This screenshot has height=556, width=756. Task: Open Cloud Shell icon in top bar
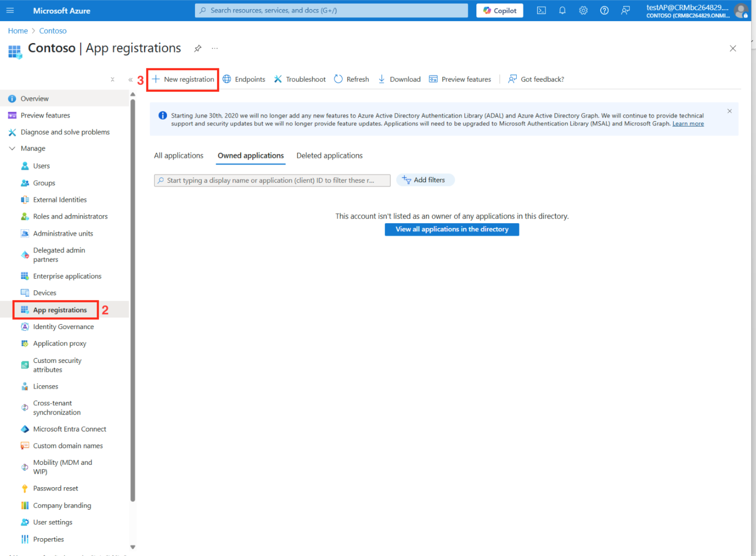tap(541, 11)
